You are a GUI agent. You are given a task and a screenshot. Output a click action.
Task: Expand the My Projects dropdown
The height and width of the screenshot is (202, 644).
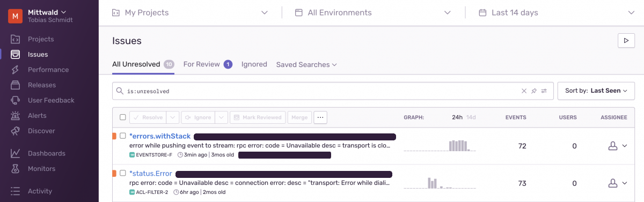coord(190,12)
